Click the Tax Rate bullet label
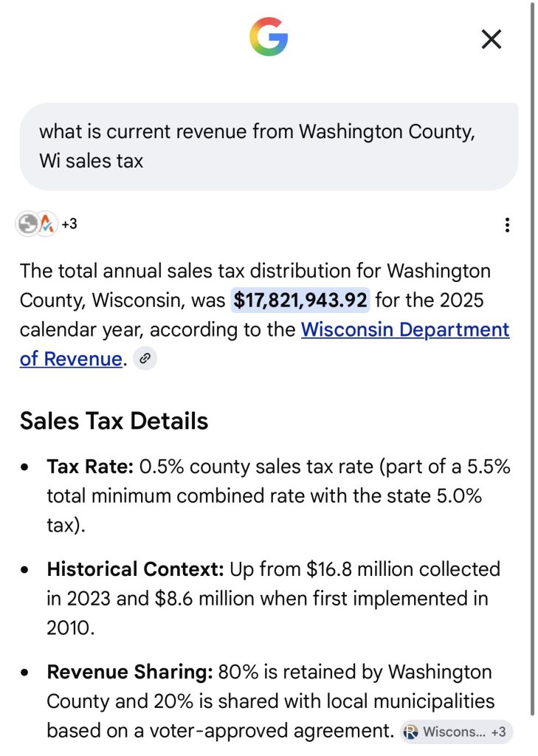Screen dimensions: 538x756 90,467
